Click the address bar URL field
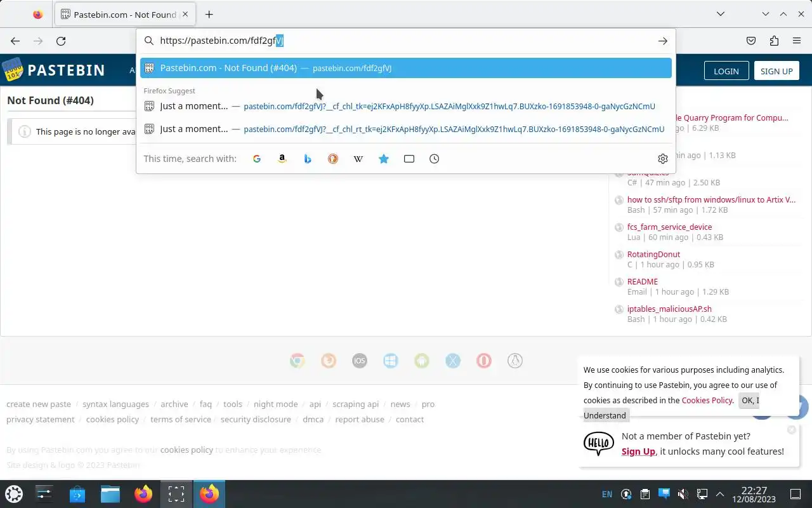The width and height of the screenshot is (812, 508). tap(406, 41)
